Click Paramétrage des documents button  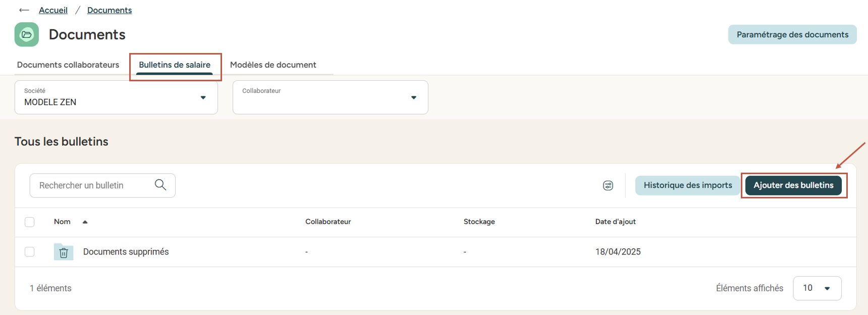(x=792, y=34)
